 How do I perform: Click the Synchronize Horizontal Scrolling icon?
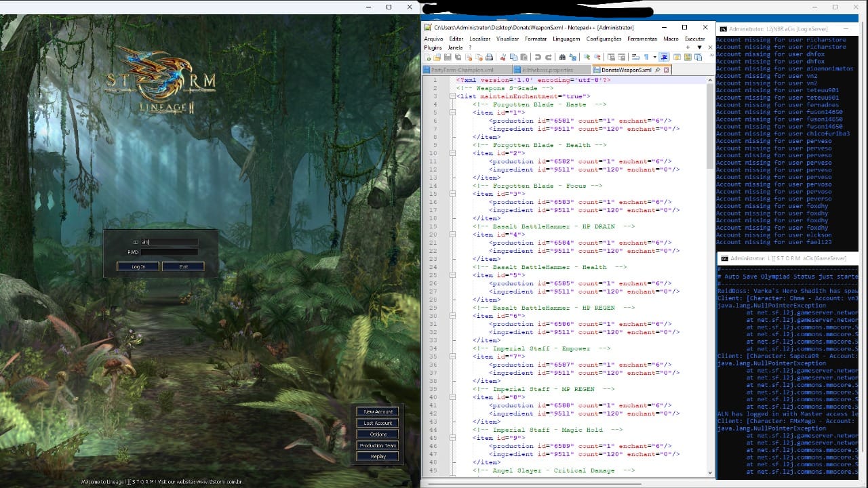pos(621,57)
